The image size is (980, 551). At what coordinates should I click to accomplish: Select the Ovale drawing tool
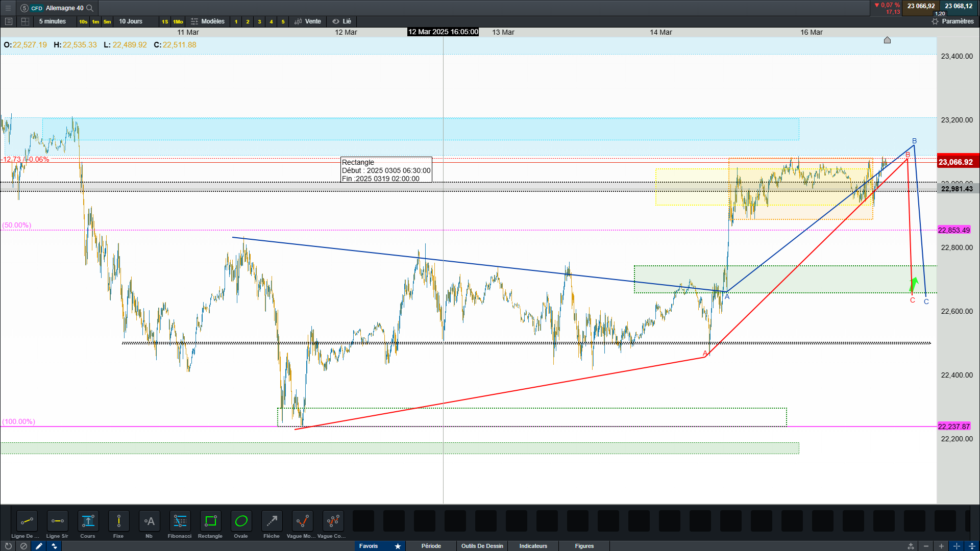(241, 521)
